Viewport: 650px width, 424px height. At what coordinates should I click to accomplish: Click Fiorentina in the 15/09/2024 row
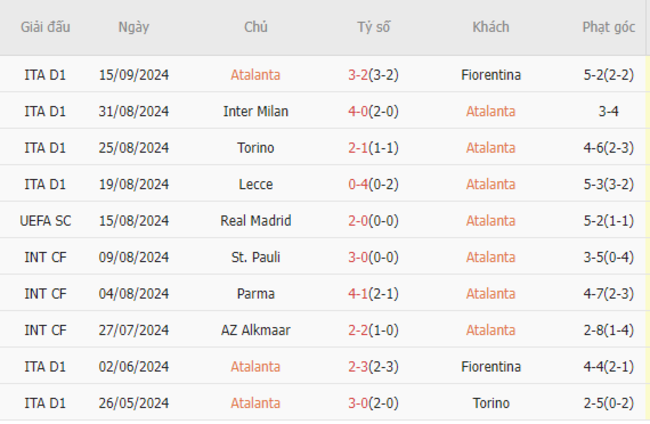(491, 75)
